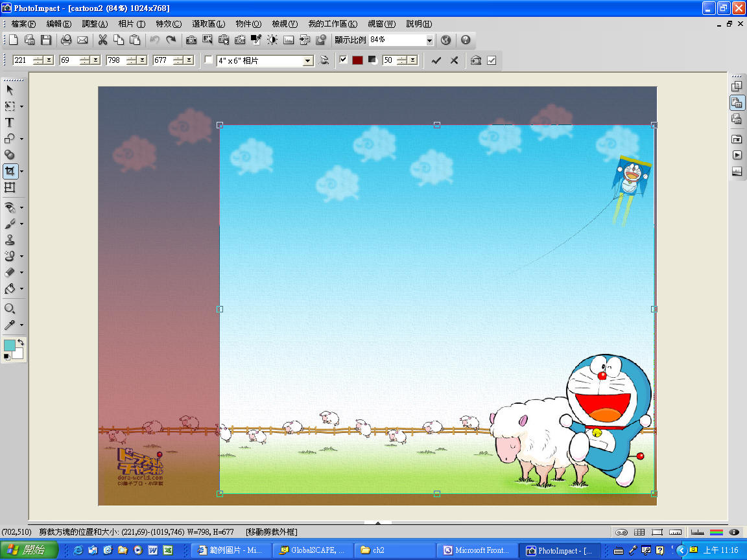Show grid lines from status bar
The height and width of the screenshot is (560, 747).
click(x=639, y=532)
